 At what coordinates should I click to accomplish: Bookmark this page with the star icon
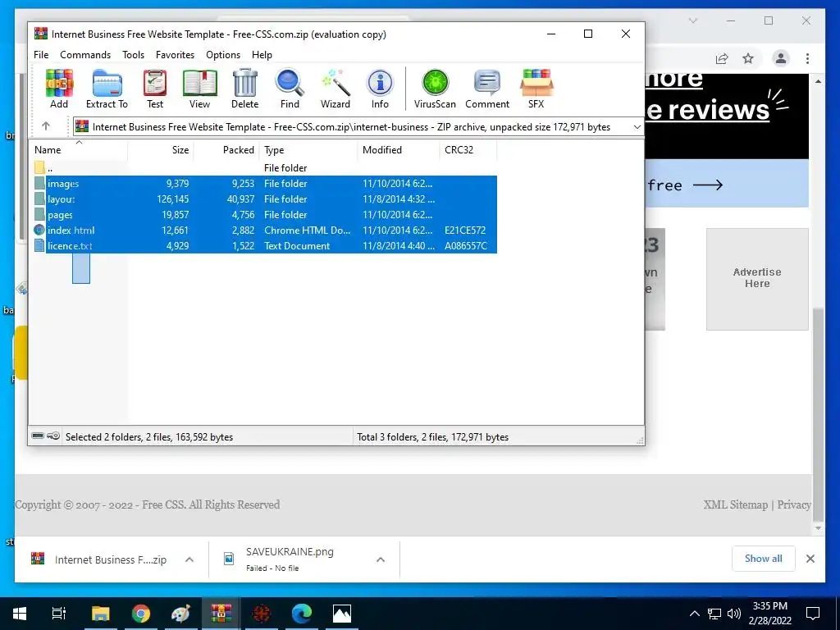748,58
